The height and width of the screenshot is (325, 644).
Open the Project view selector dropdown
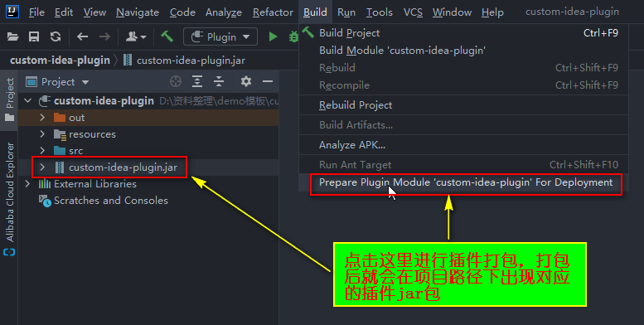[57, 82]
